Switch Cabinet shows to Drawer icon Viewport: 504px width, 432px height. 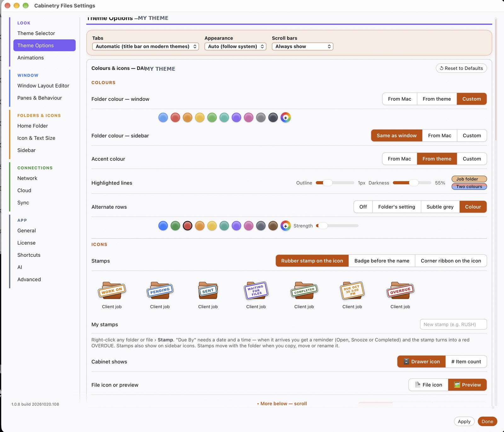[421, 361]
